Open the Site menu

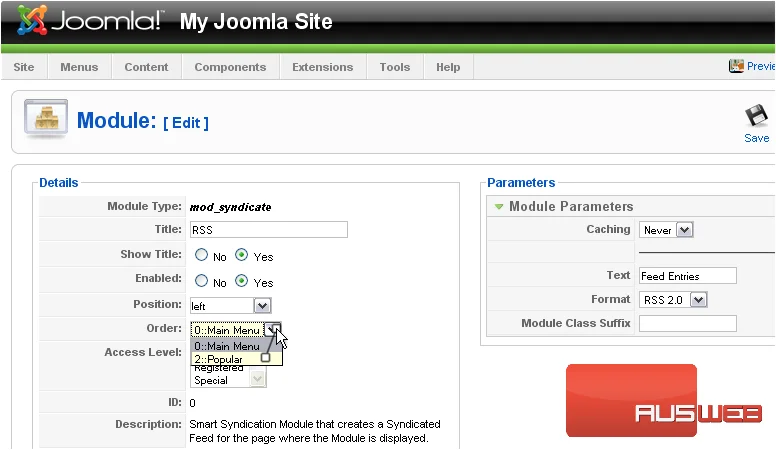[24, 67]
